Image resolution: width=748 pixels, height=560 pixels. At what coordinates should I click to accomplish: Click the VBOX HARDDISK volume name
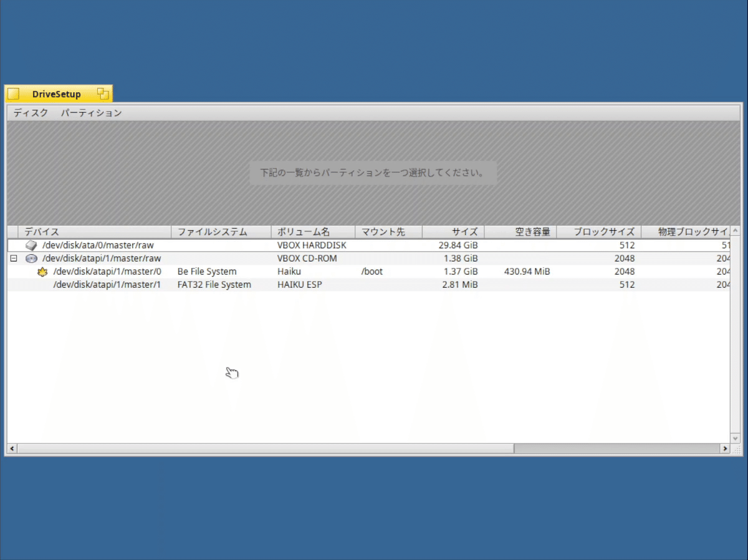pyautogui.click(x=312, y=245)
